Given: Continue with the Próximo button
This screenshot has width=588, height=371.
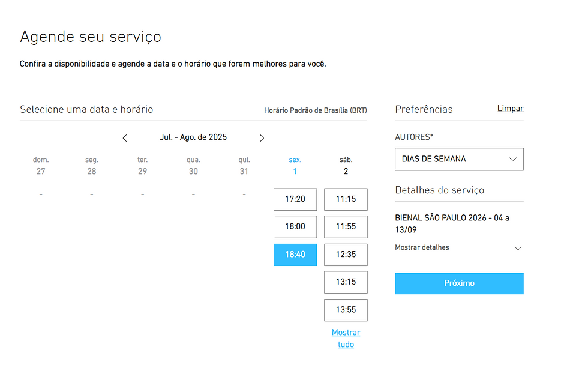Looking at the screenshot, I should click(x=459, y=283).
